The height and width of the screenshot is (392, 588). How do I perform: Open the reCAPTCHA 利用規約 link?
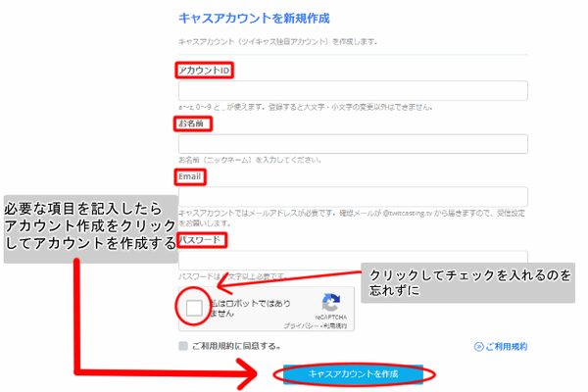(335, 326)
